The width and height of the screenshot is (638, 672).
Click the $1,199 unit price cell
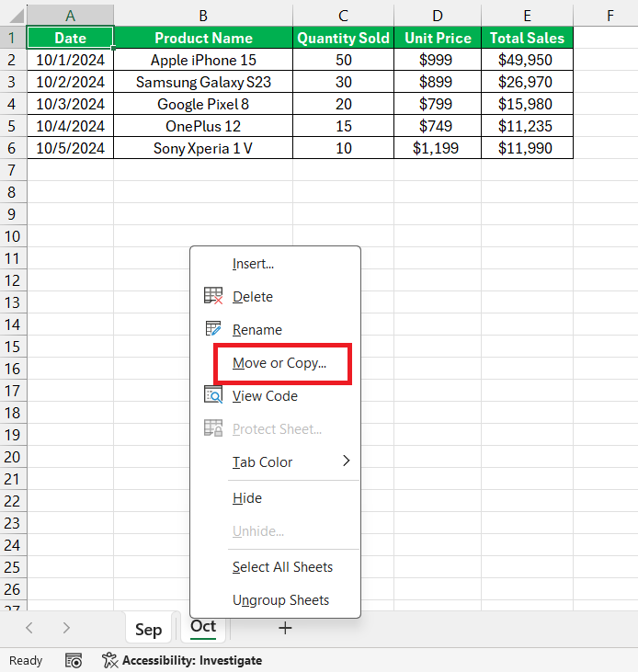coord(438,148)
